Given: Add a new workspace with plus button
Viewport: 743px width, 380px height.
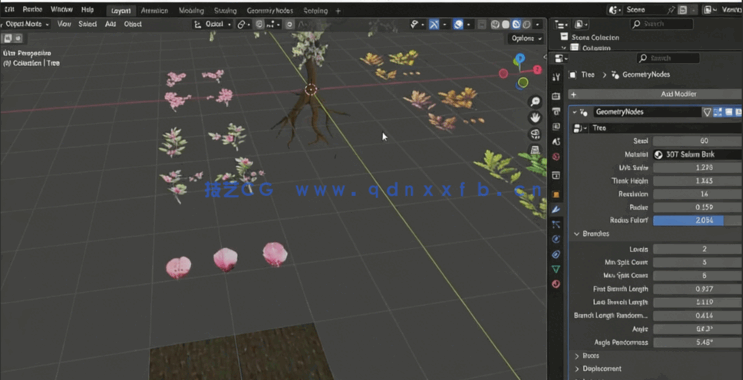Looking at the screenshot, I should [x=338, y=10].
